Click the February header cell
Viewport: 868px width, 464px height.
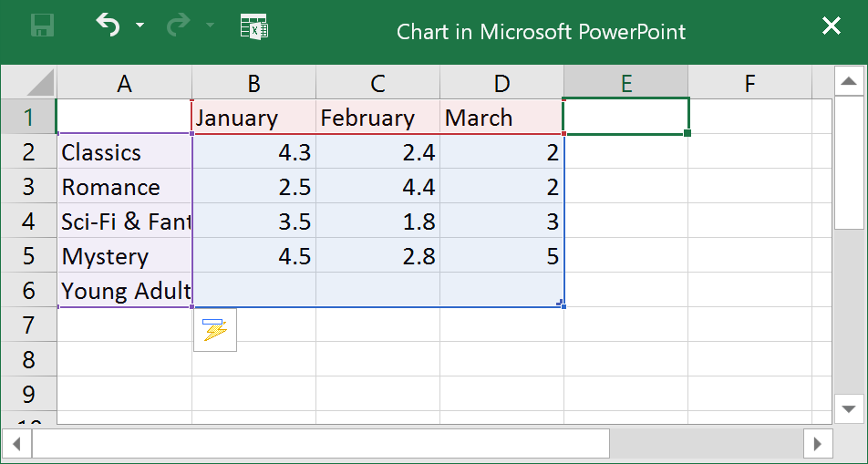pos(378,118)
